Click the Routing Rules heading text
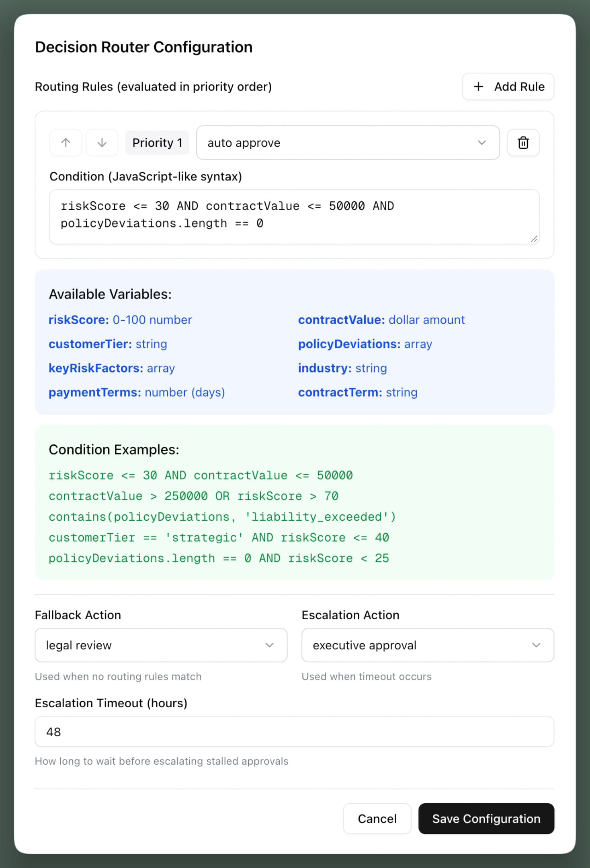Image resolution: width=590 pixels, height=868 pixels. 153,87
